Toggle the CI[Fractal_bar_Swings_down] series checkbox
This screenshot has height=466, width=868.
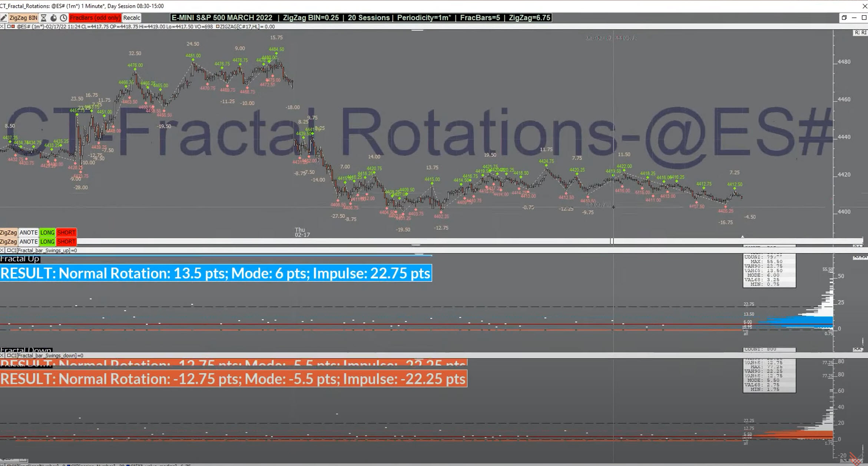pos(9,356)
